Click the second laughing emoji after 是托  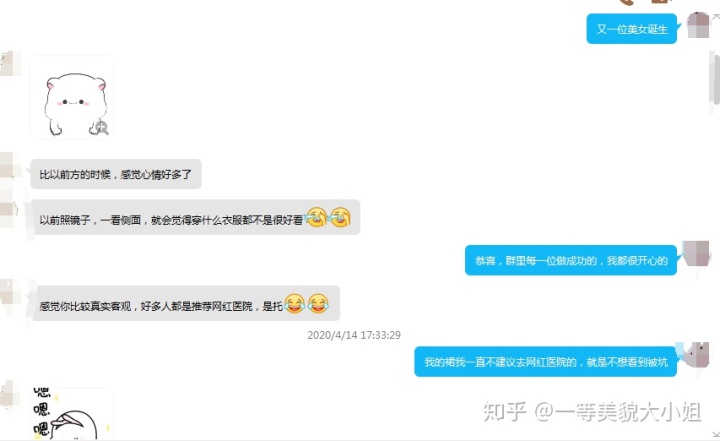[x=318, y=303]
